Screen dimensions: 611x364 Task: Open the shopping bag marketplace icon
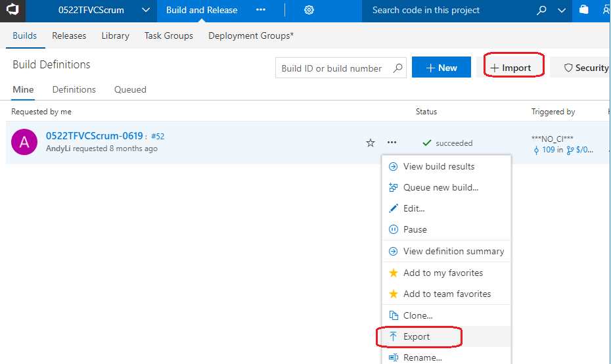pyautogui.click(x=584, y=10)
